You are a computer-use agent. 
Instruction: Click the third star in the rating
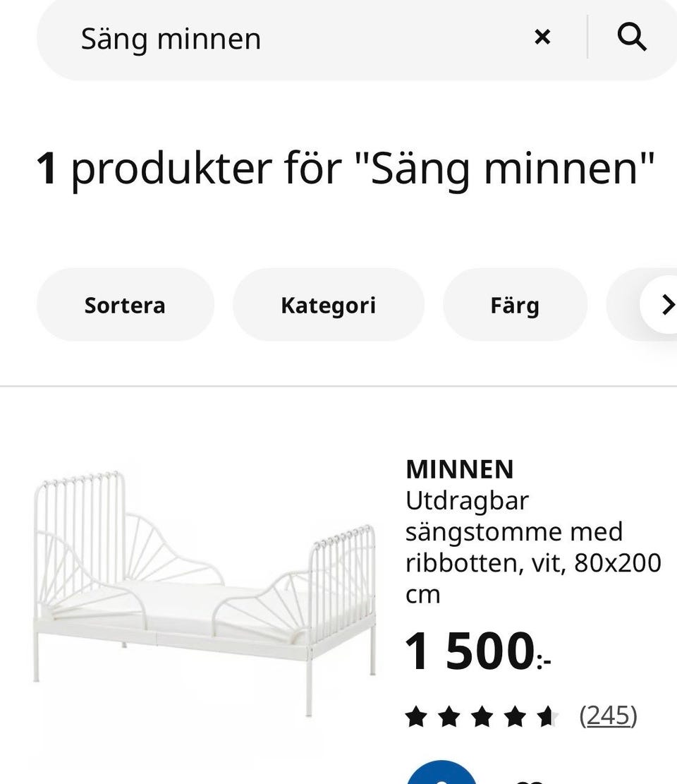click(x=482, y=718)
